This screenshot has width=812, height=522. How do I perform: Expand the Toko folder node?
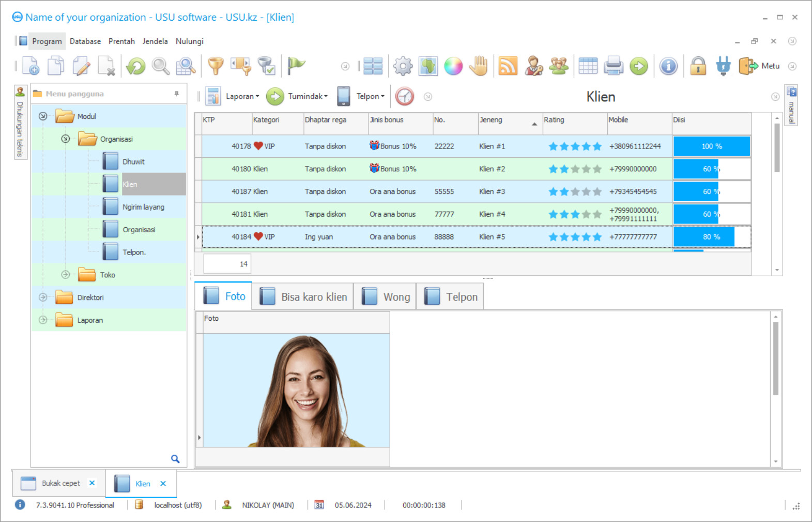tap(66, 275)
